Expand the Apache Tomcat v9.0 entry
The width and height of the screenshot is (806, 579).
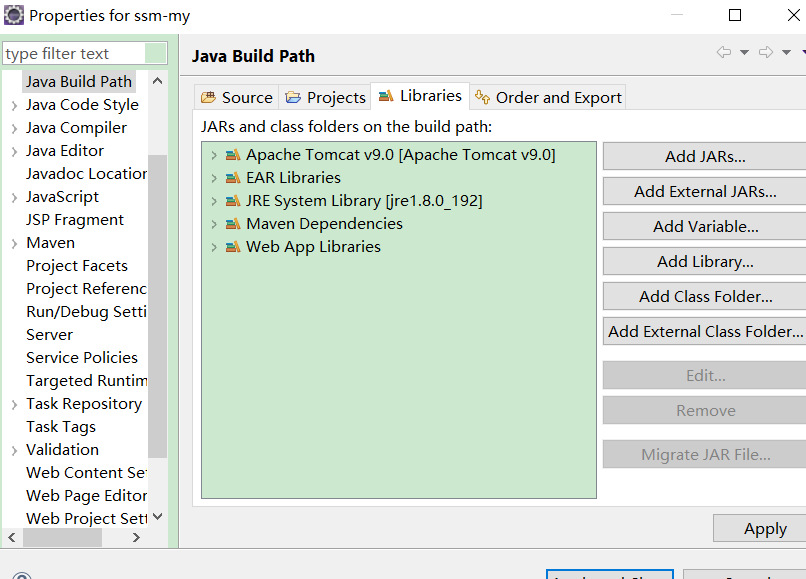click(x=214, y=155)
